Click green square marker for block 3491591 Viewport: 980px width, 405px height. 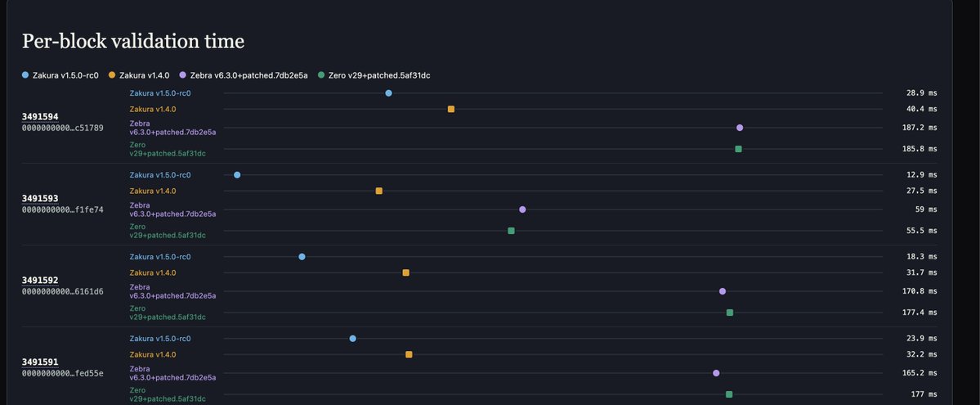(729, 394)
